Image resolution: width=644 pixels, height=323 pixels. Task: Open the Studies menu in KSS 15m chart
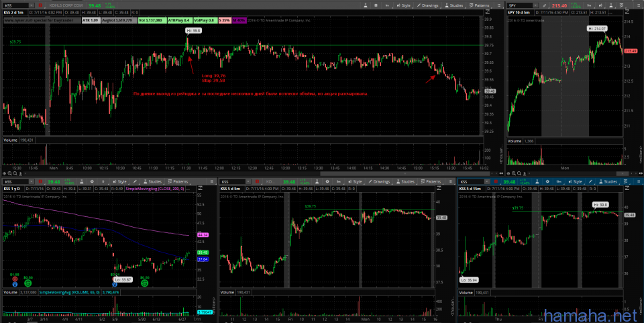click(608, 181)
